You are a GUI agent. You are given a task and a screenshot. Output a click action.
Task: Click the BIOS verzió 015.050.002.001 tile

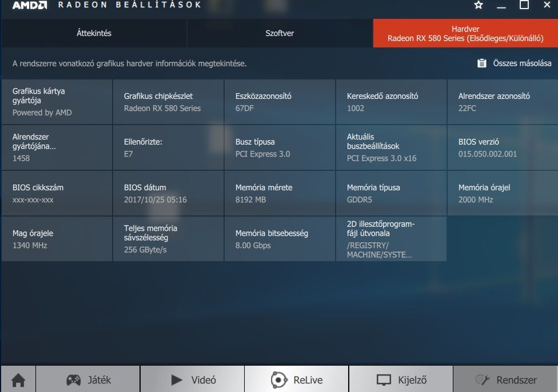503,147
